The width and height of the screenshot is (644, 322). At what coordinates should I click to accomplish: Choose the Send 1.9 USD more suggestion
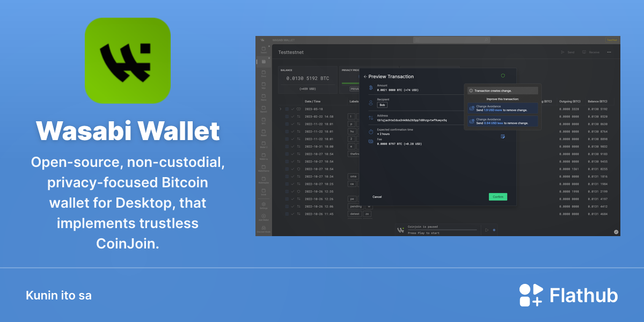502,108
